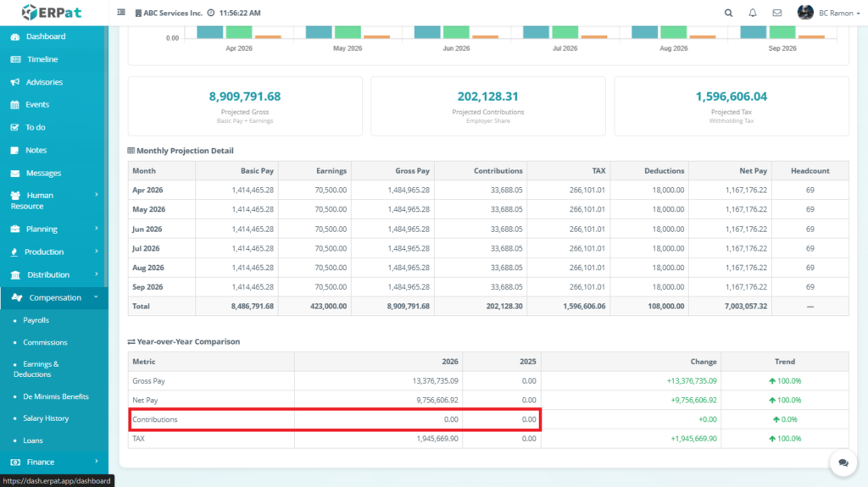This screenshot has width=868, height=487.
Task: Click the green bar above Apr 2026
Action: click(x=239, y=31)
